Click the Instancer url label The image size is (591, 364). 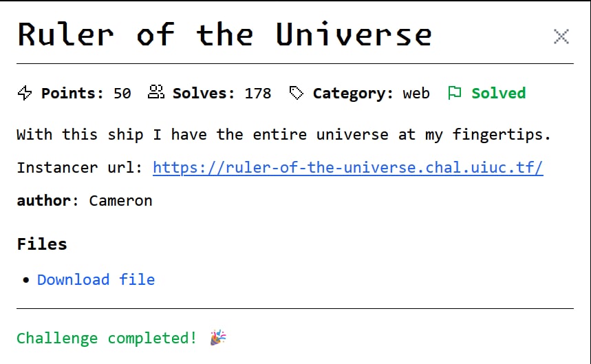point(80,168)
